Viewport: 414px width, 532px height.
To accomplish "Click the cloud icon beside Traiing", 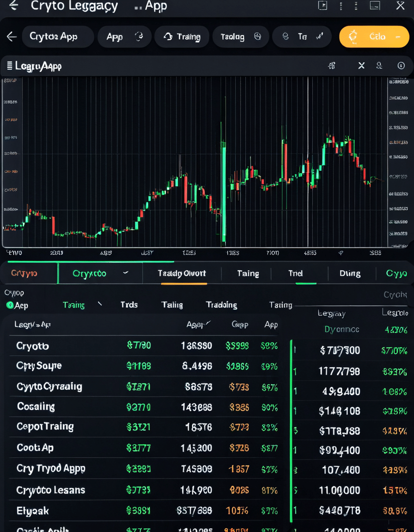I will 168,36.
